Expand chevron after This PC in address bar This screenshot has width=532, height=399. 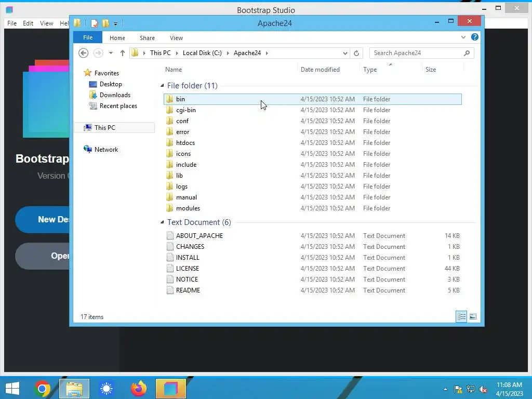coord(177,53)
